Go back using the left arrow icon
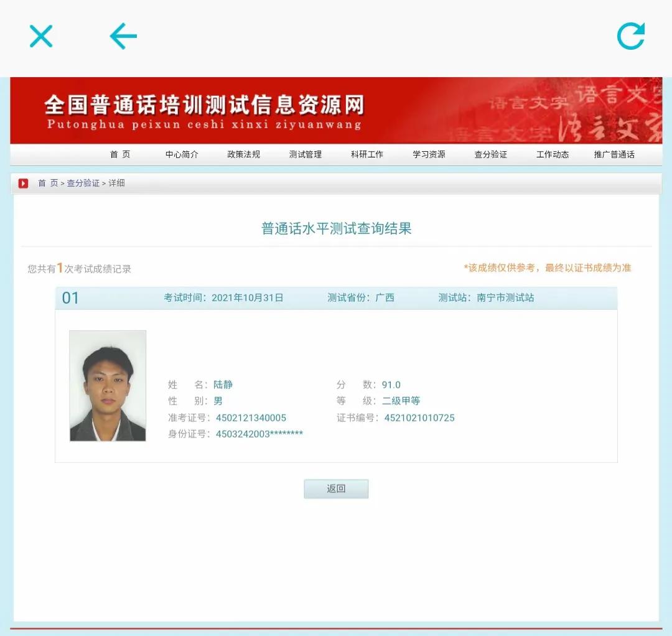Image resolution: width=672 pixels, height=636 pixels. click(x=123, y=36)
